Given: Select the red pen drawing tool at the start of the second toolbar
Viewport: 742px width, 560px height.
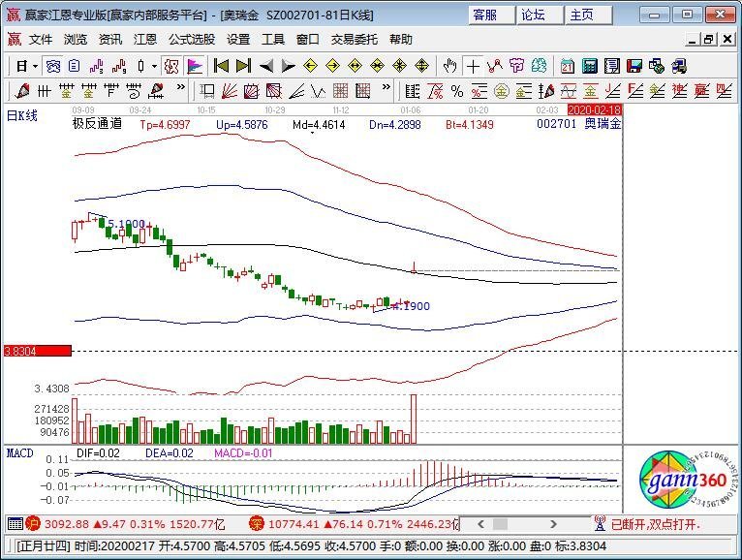Looking at the screenshot, I should pyautogui.click(x=21, y=90).
